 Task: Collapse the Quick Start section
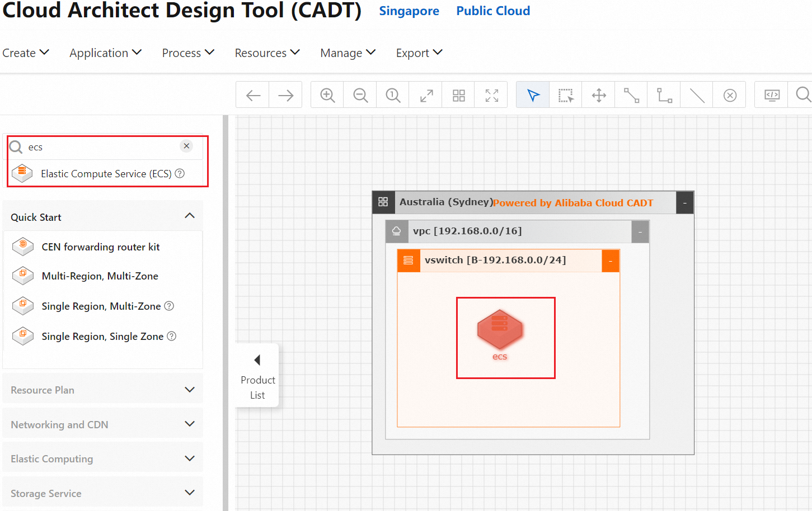click(x=190, y=216)
